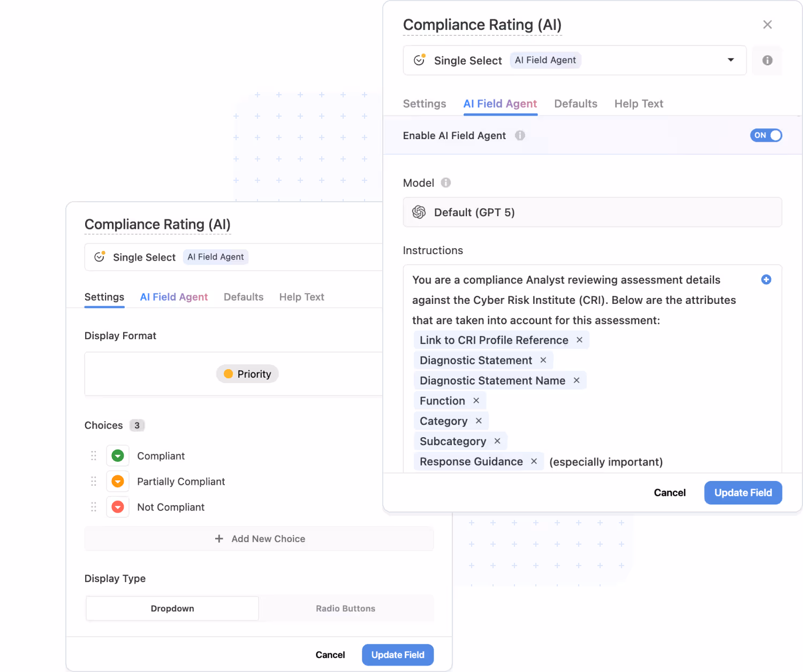Cancel the AI Field Agent dialog
Image resolution: width=803 pixels, height=672 pixels.
[670, 493]
